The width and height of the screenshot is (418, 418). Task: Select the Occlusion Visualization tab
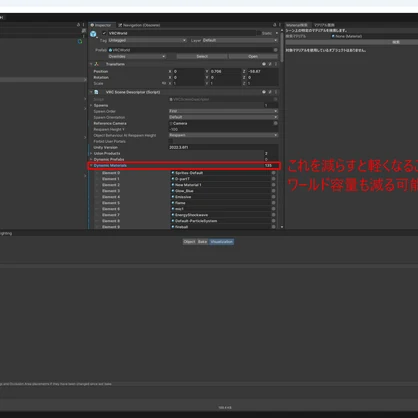(221, 242)
